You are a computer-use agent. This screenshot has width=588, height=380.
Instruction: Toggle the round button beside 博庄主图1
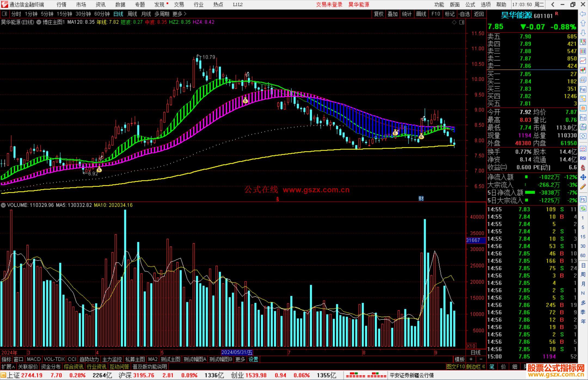pyautogui.click(x=39, y=22)
